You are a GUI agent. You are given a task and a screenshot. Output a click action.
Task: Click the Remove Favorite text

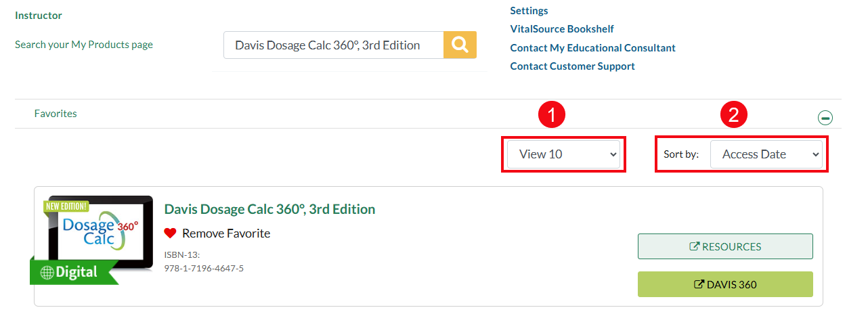pos(226,233)
